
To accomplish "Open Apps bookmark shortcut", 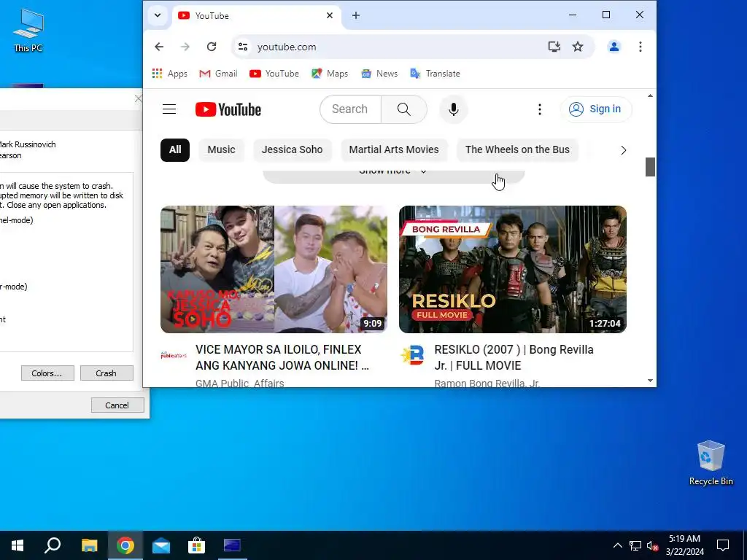I will pos(169,74).
